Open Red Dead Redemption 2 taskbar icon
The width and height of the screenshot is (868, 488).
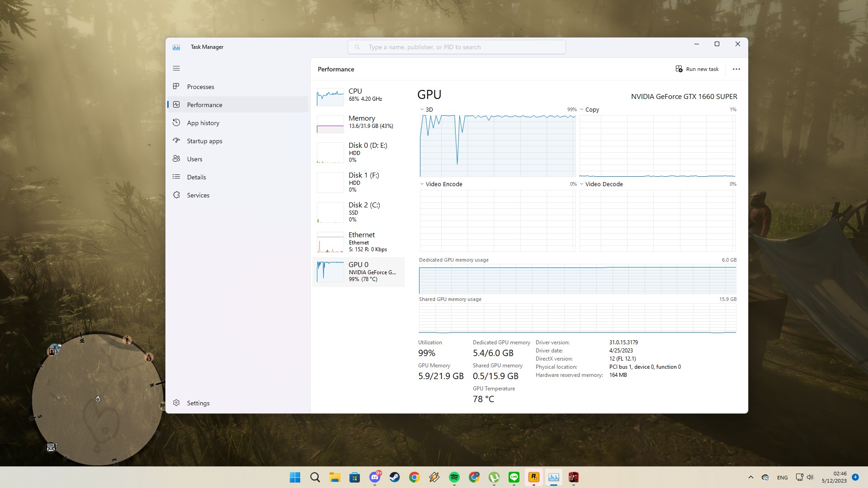click(574, 477)
